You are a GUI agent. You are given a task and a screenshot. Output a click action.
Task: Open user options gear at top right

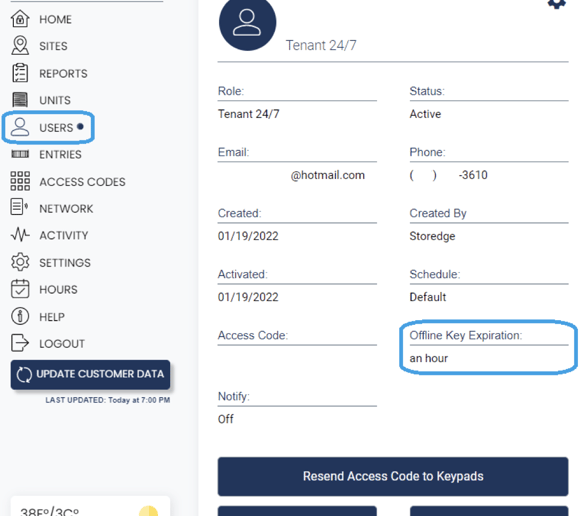(x=557, y=4)
